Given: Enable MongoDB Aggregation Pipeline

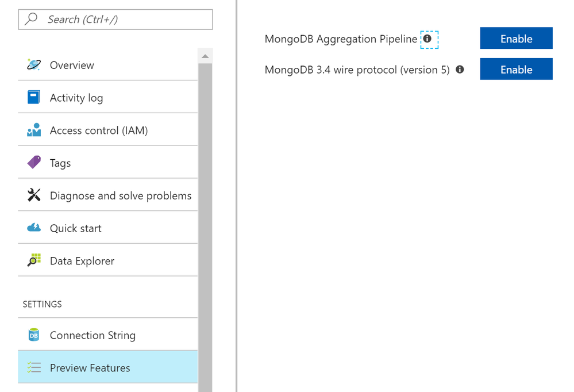Looking at the screenshot, I should (x=516, y=39).
